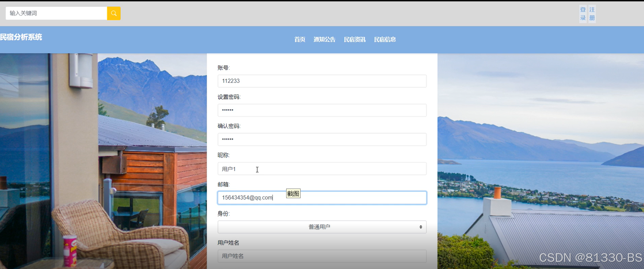Click the 邮箱 field with the qq.com address

(322, 198)
